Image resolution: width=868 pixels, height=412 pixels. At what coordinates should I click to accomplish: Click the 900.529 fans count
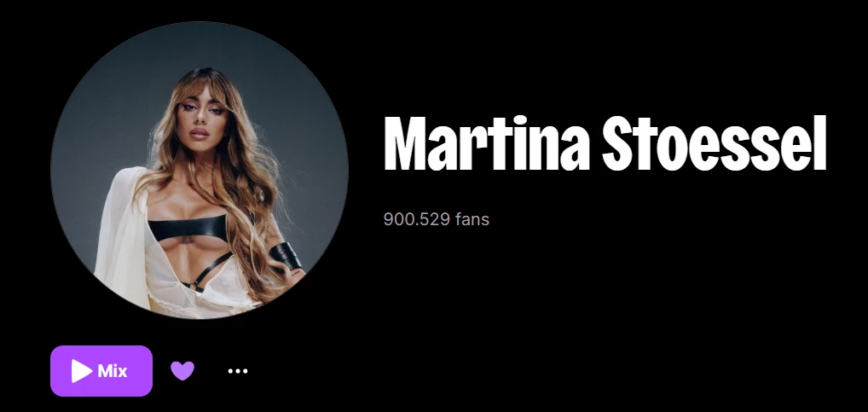(437, 219)
